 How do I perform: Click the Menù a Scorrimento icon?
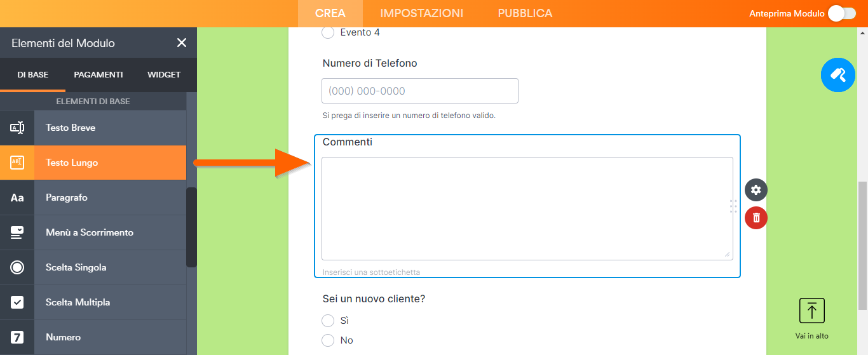point(17,232)
